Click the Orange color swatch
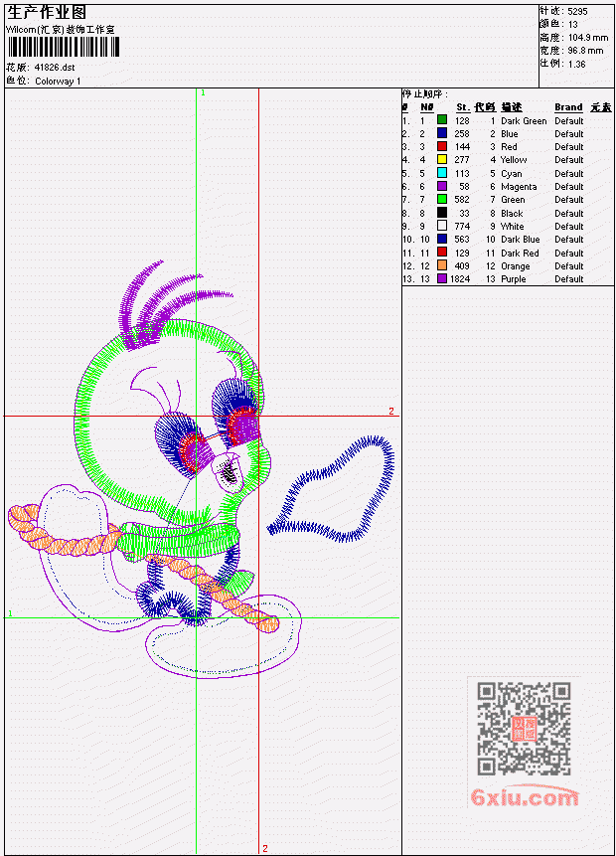This screenshot has height=856, width=616. (x=442, y=265)
